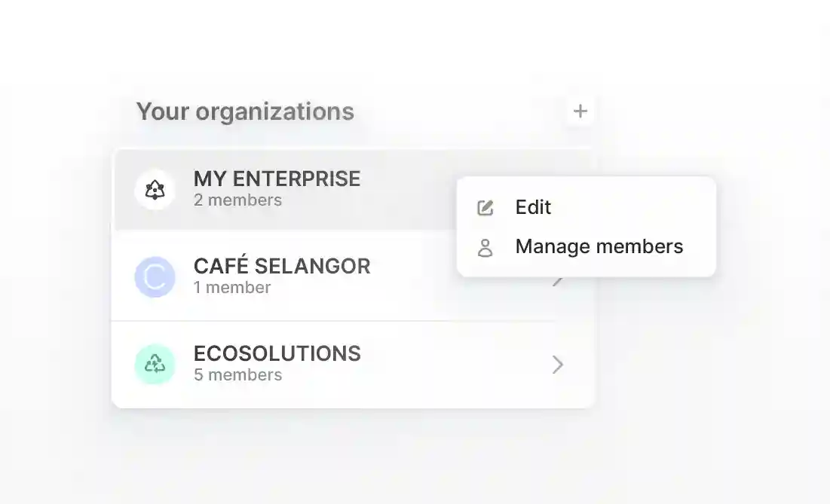Viewport: 830px width, 504px height.
Task: Click empty space in the MY ENTERPRISE row
Action: (407, 190)
